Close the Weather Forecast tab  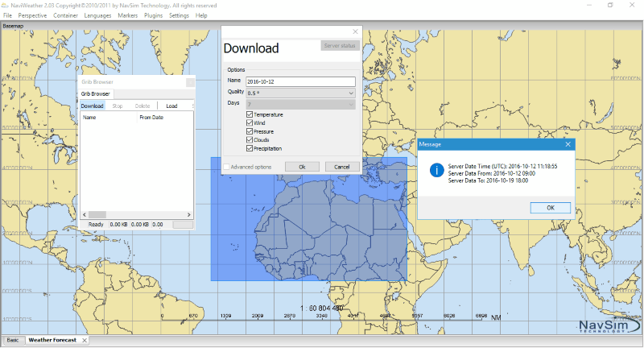[85, 340]
